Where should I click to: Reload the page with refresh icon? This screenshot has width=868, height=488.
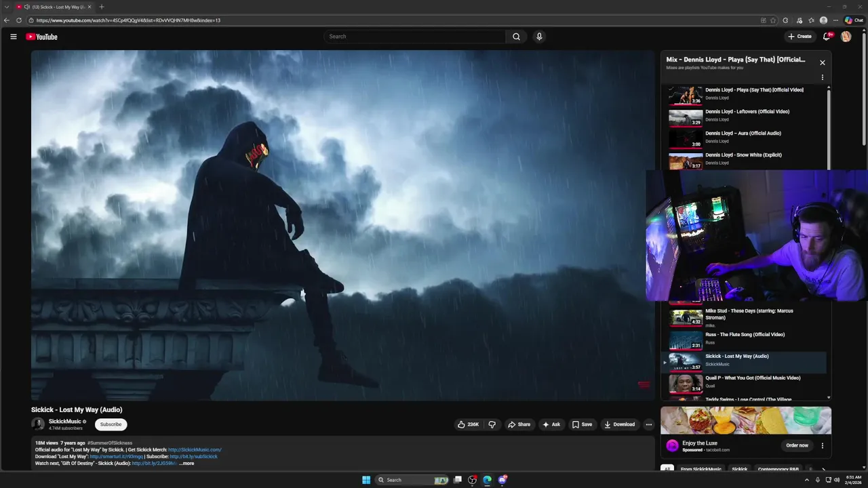click(18, 20)
